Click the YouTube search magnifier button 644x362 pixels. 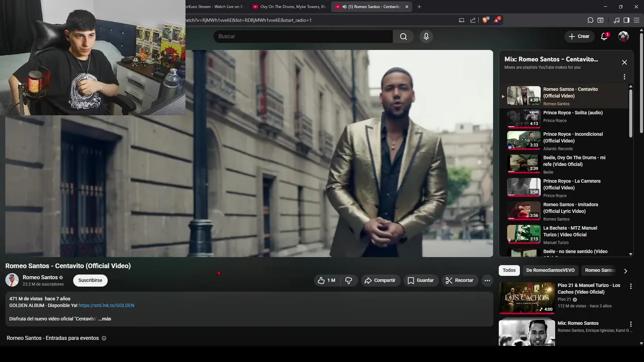click(404, 36)
